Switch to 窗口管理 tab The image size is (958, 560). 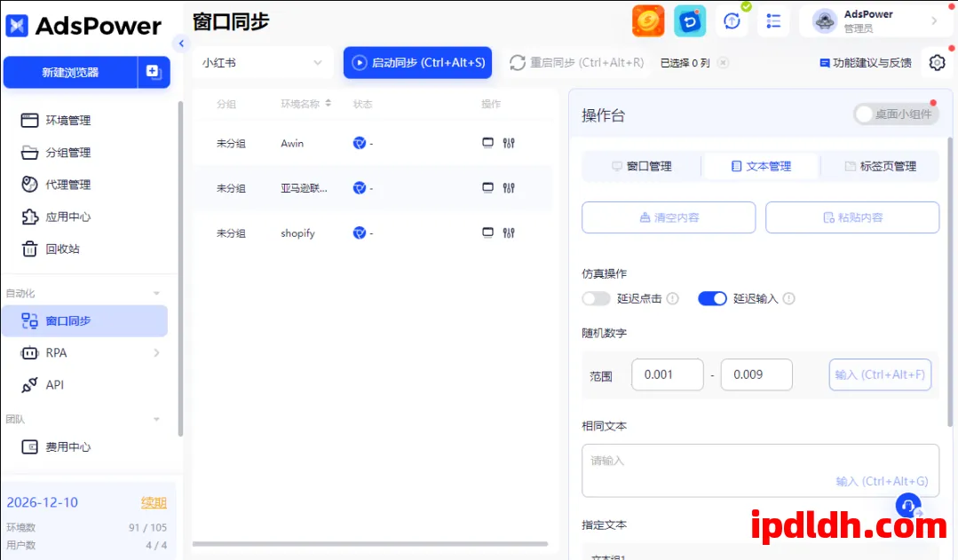tap(642, 166)
